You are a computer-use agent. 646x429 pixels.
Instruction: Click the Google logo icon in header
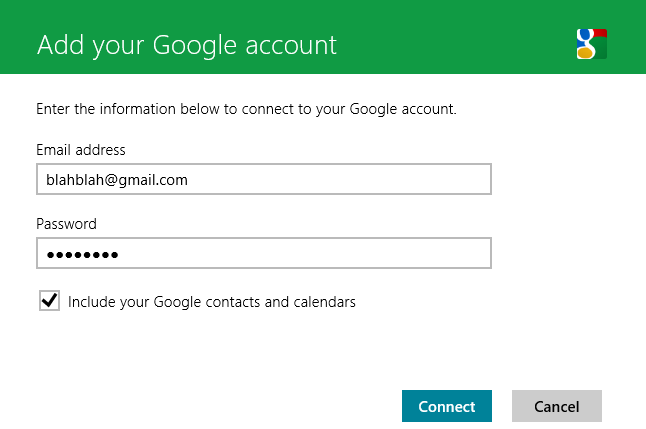pyautogui.click(x=592, y=44)
